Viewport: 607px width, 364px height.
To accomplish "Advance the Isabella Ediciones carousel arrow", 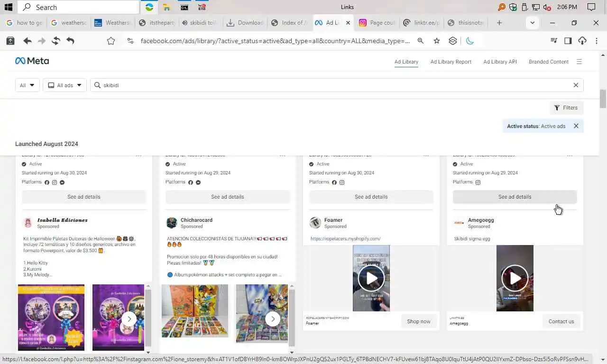I will [x=129, y=319].
